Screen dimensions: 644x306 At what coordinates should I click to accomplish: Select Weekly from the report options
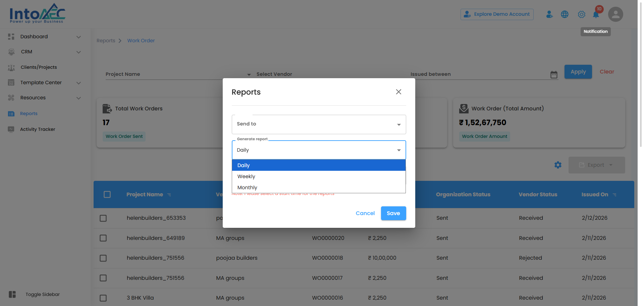[247, 176]
